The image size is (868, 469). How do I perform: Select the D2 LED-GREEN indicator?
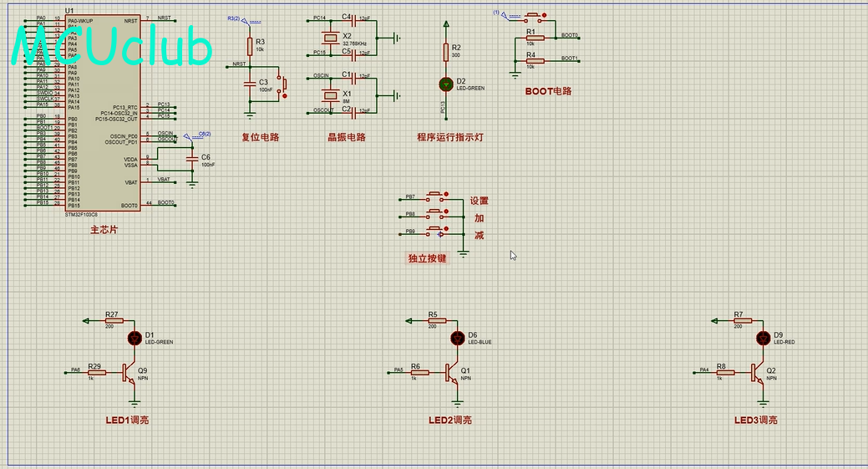pyautogui.click(x=445, y=84)
